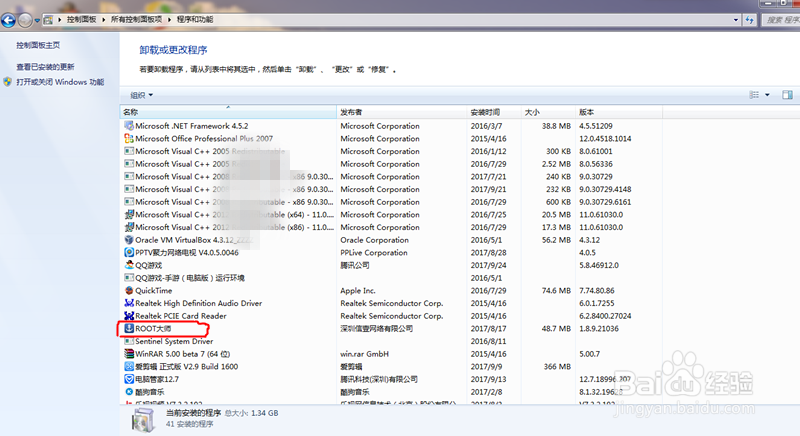Select ROOT大师 program name
This screenshot has width=800, height=436.
click(153, 329)
